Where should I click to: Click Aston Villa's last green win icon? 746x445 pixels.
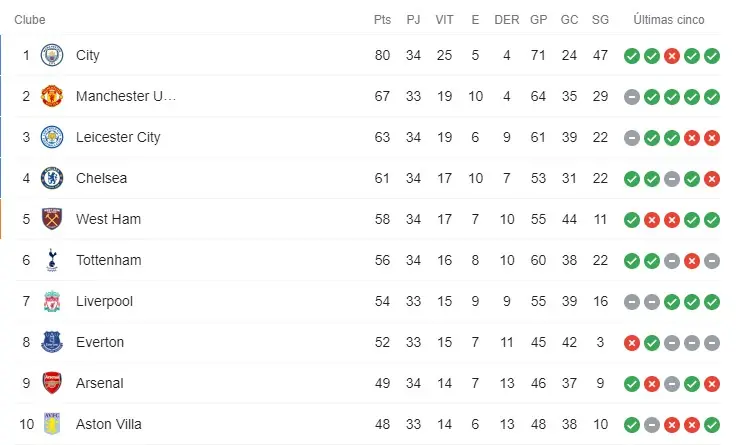[x=712, y=425]
